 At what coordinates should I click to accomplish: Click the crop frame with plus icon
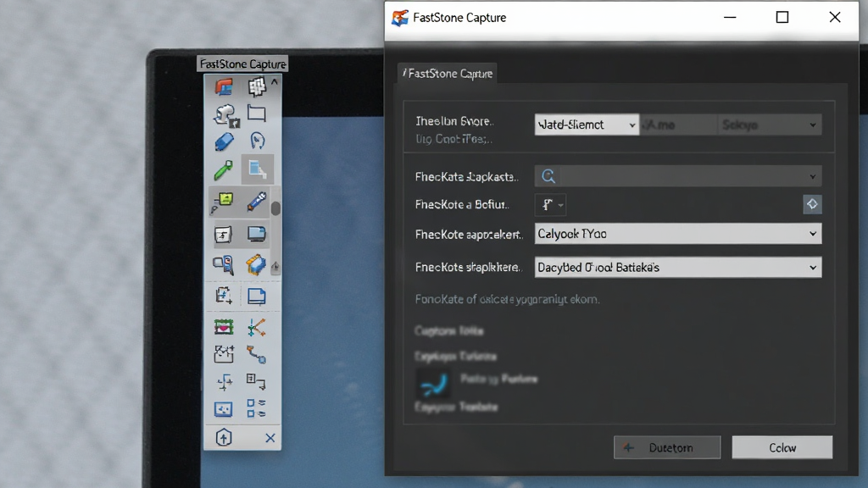pyautogui.click(x=224, y=295)
